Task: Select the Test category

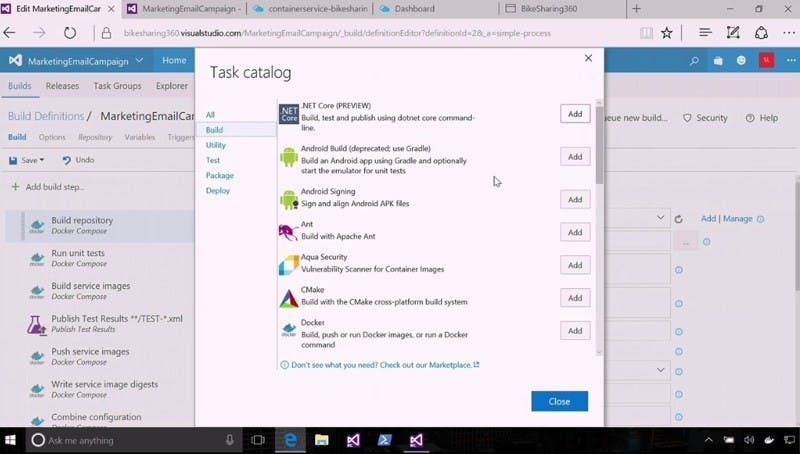Action: (213, 160)
